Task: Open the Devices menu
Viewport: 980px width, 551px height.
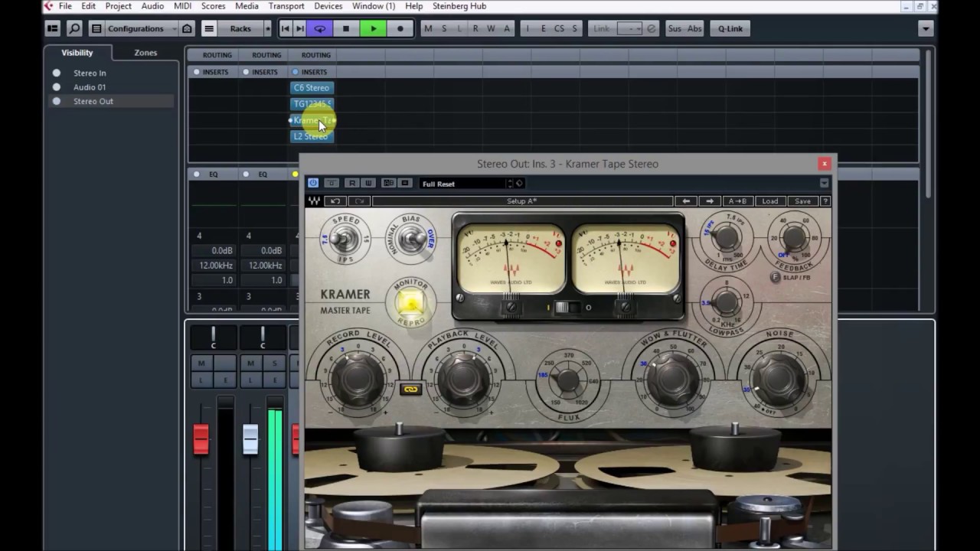Action: (x=328, y=6)
